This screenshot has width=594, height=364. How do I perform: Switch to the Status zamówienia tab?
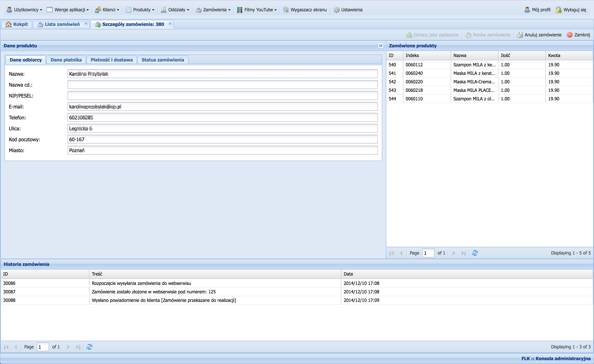pos(163,60)
